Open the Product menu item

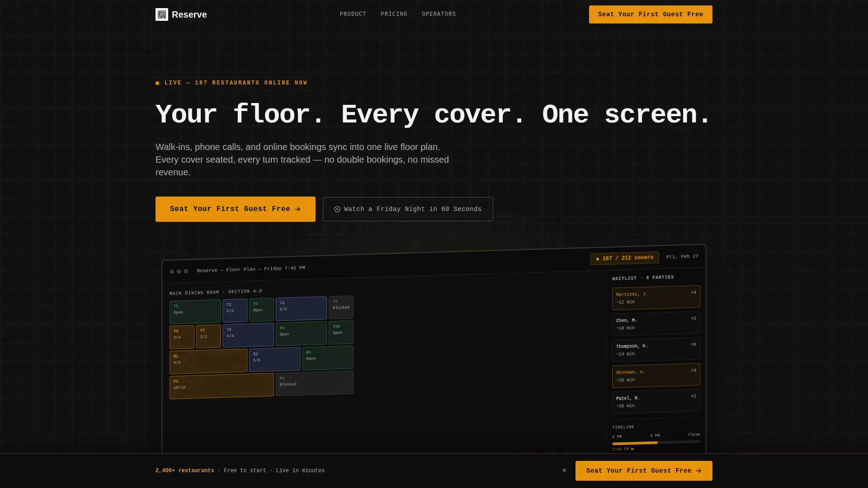pos(353,14)
